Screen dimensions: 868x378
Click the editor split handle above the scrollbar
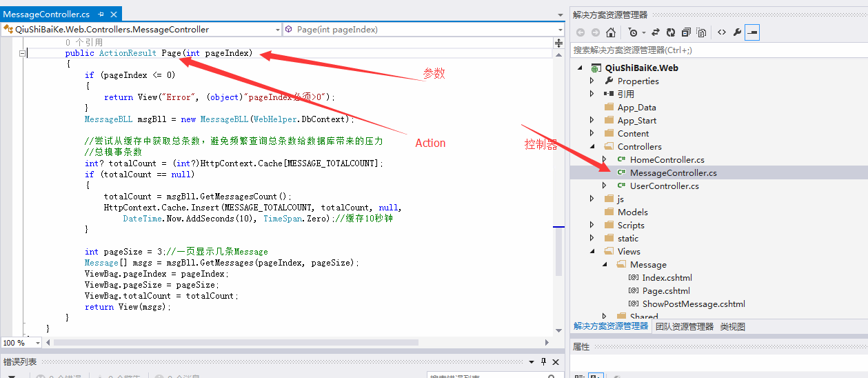point(559,43)
